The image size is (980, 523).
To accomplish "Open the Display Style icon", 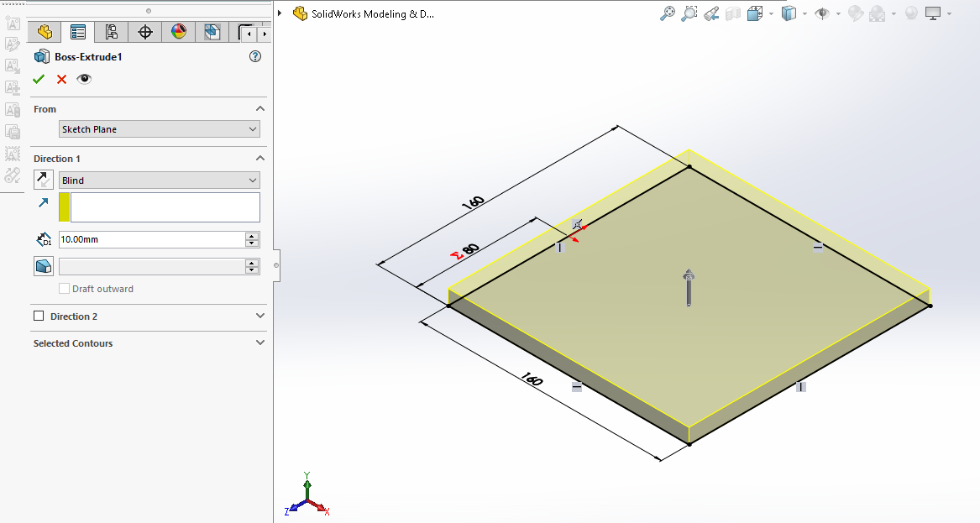I will tap(789, 13).
